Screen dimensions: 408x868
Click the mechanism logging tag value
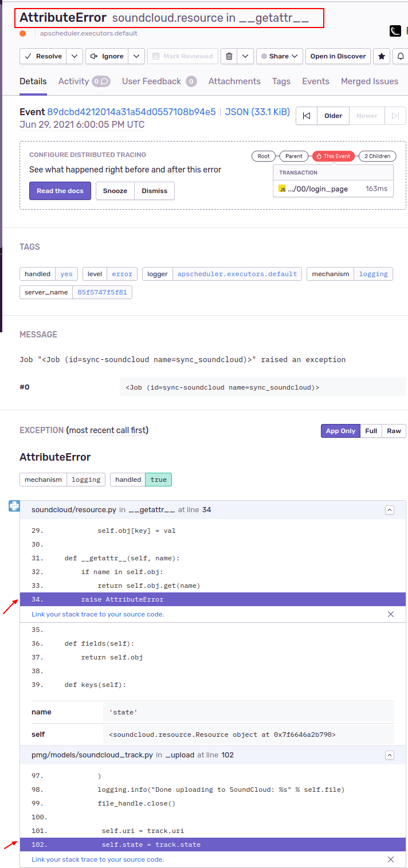[x=374, y=274]
